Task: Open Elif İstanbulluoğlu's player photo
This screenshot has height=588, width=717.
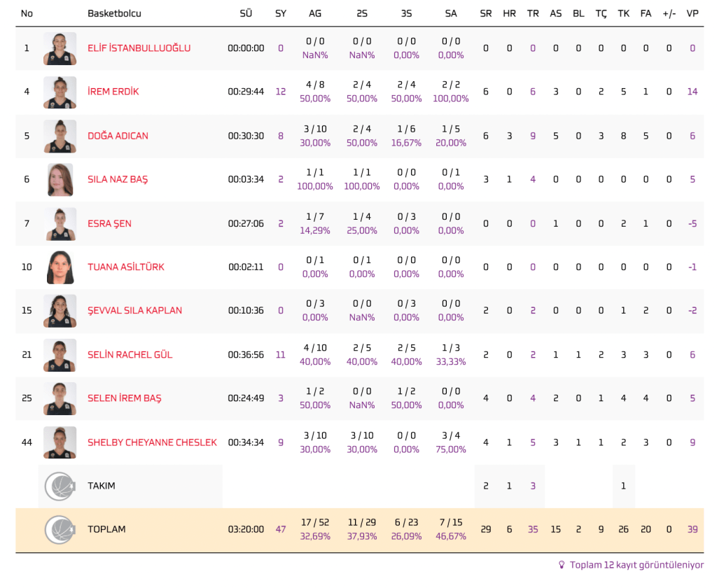Action: coord(60,48)
